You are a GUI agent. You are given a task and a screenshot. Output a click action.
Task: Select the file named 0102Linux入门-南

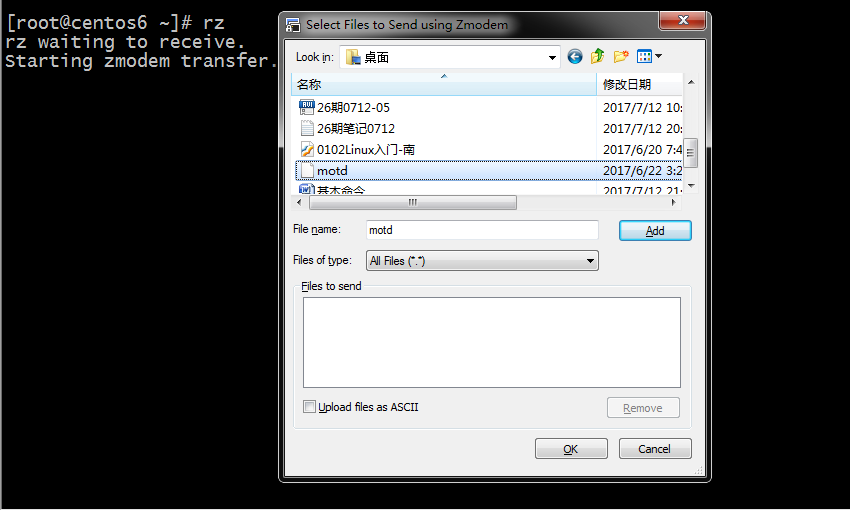click(366, 150)
